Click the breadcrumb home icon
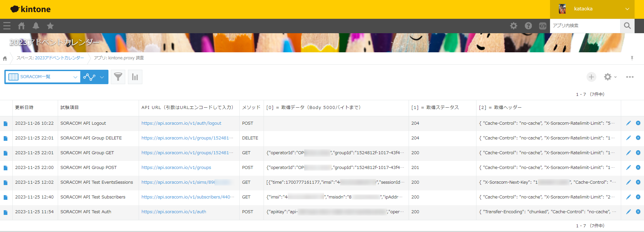Screen dimensions: 644x232 click(5, 58)
